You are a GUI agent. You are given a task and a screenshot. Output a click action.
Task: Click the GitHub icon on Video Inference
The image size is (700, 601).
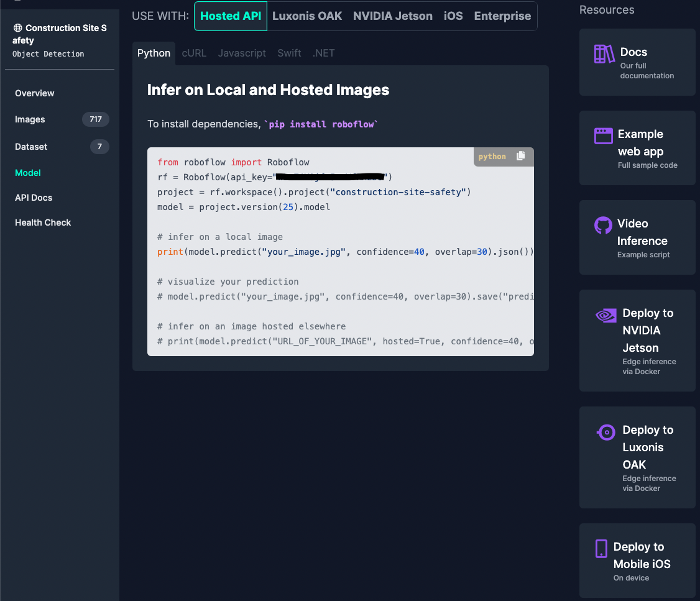click(x=602, y=226)
